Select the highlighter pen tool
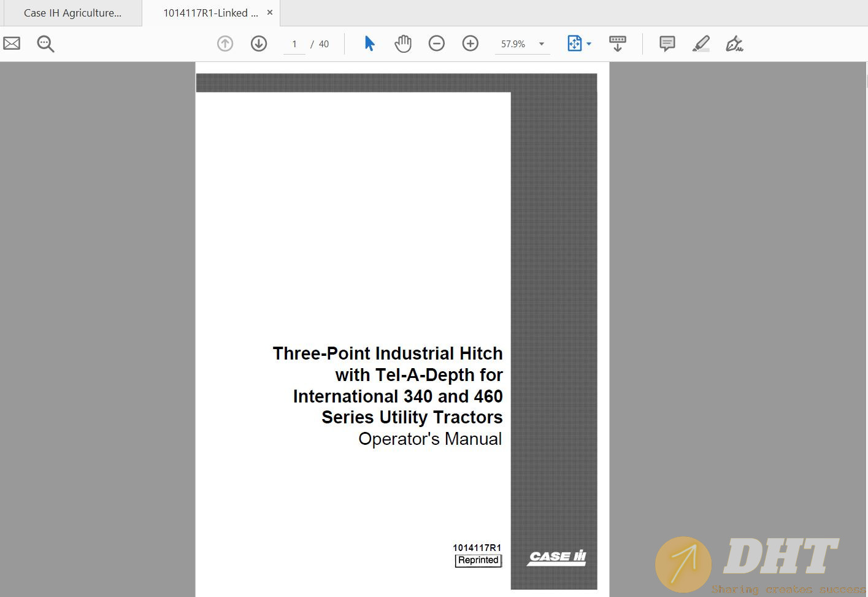Image resolution: width=868 pixels, height=597 pixels. (701, 44)
